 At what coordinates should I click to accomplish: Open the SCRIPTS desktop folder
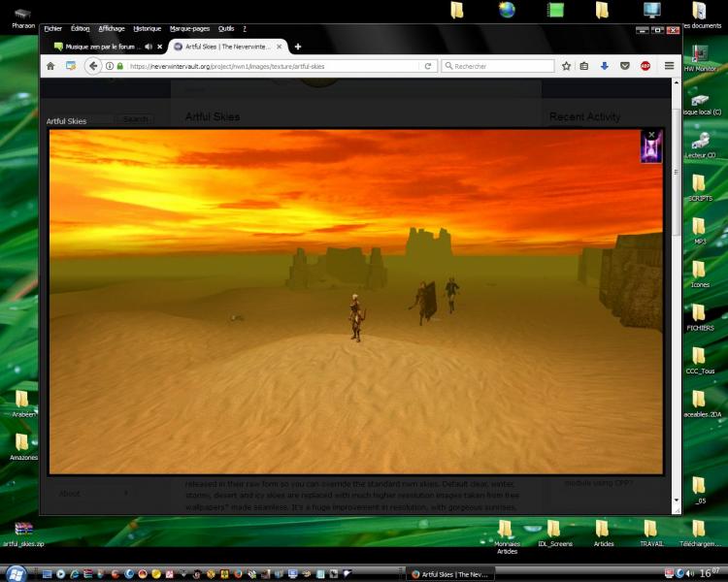[699, 188]
